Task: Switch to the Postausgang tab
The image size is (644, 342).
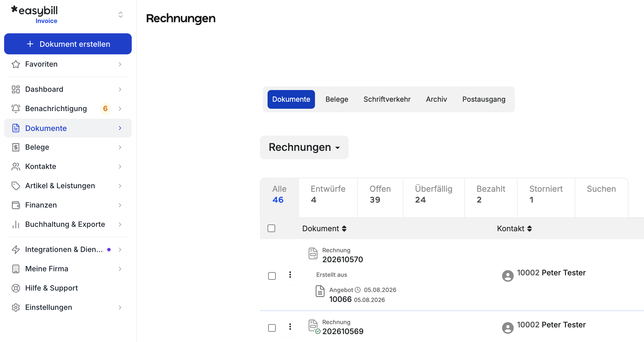Action: tap(484, 99)
